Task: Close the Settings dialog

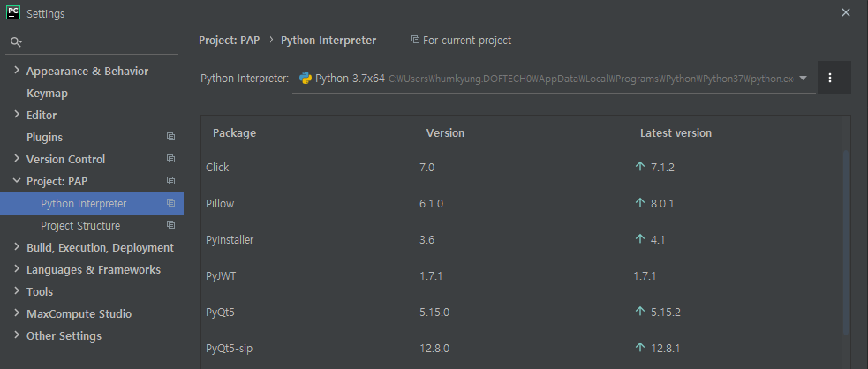Action: [845, 12]
